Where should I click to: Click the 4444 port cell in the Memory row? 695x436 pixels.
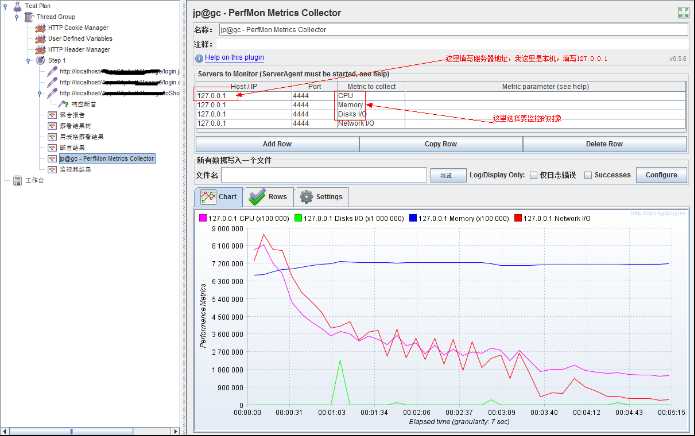[314, 105]
